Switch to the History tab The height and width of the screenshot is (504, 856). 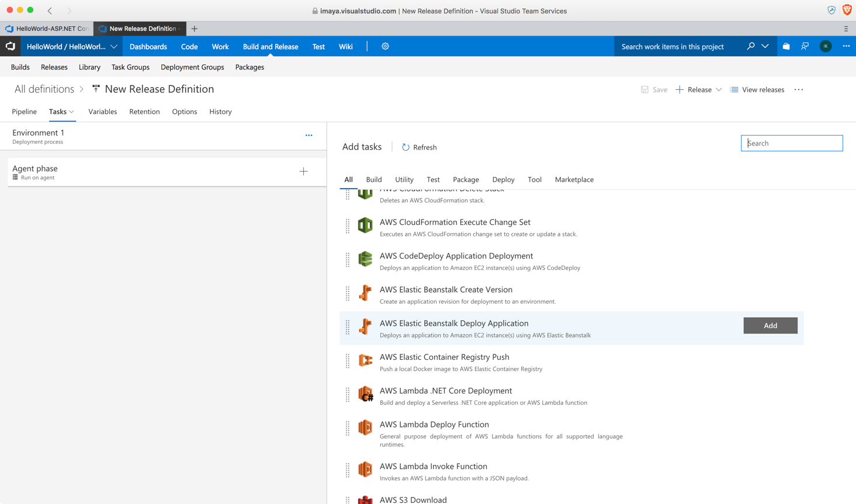220,112
